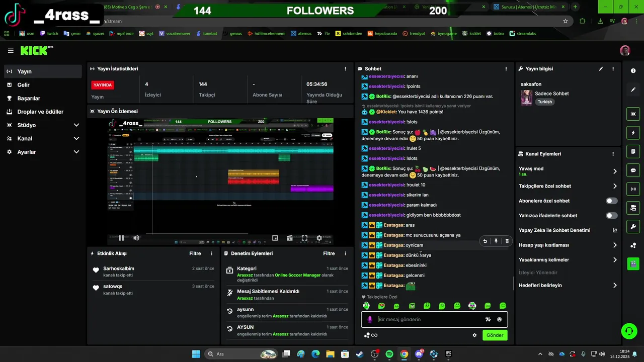Open Etkinlik Akışı three-dot menu
This screenshot has width=644, height=362.
pos(211,253)
